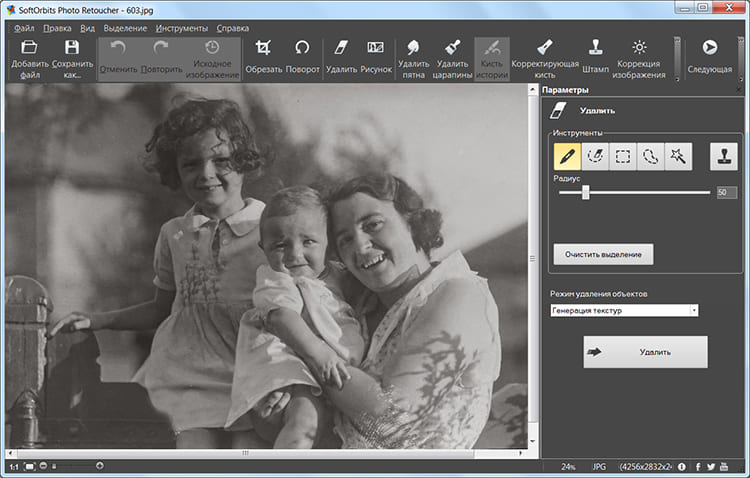This screenshot has height=478, width=750.
Task: Choose the lasso free-form selection tool
Action: point(651,156)
